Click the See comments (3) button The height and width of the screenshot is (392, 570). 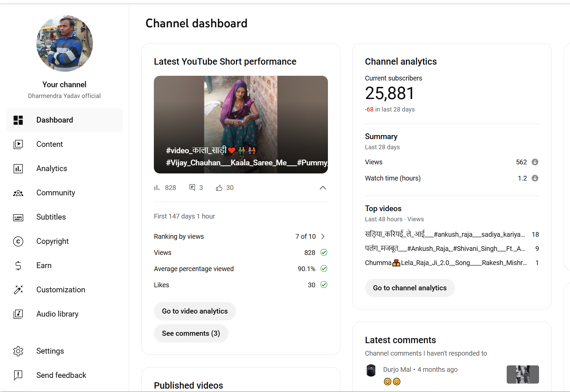pos(191,333)
